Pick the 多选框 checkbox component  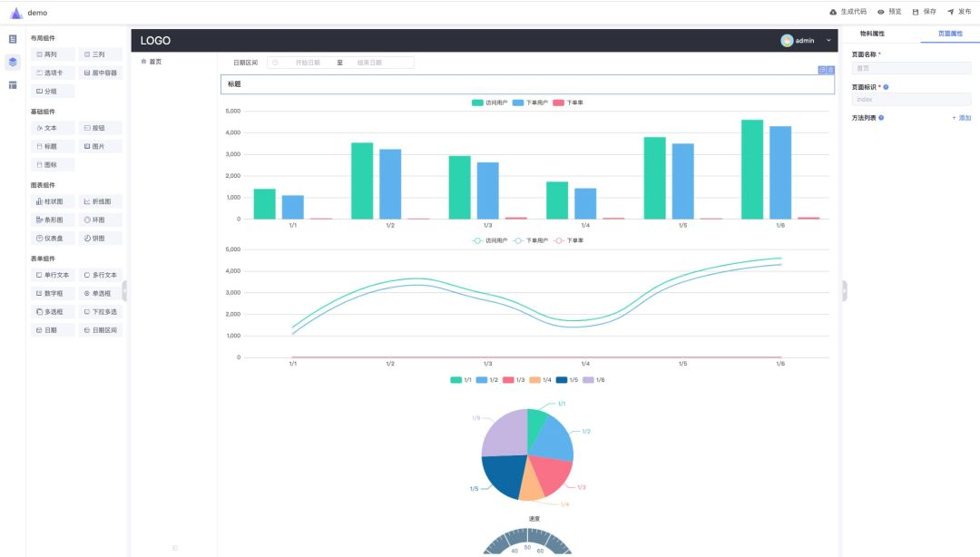(53, 312)
